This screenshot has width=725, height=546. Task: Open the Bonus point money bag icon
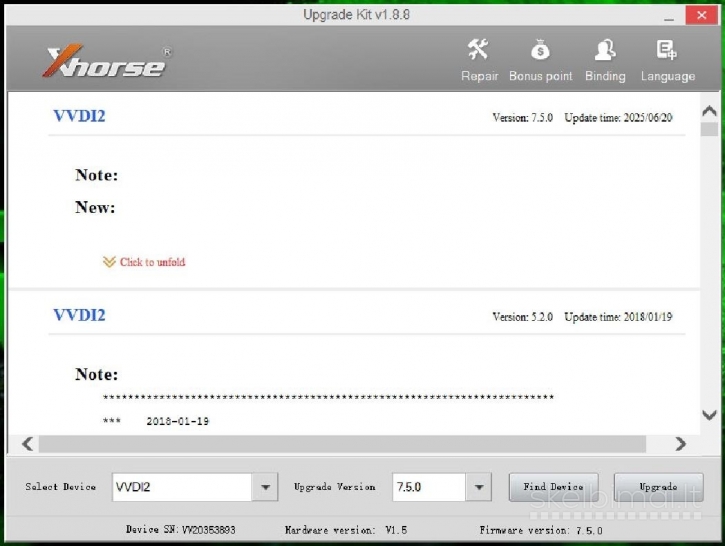coord(540,50)
